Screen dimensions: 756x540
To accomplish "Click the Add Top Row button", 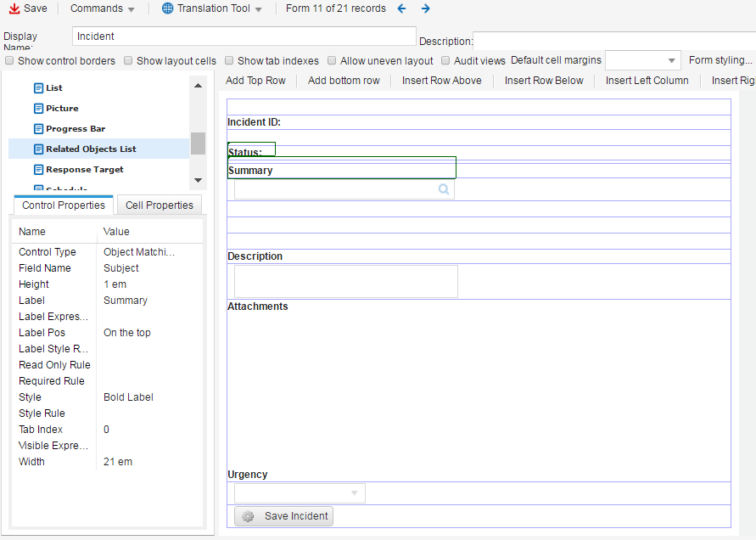I will [255, 81].
